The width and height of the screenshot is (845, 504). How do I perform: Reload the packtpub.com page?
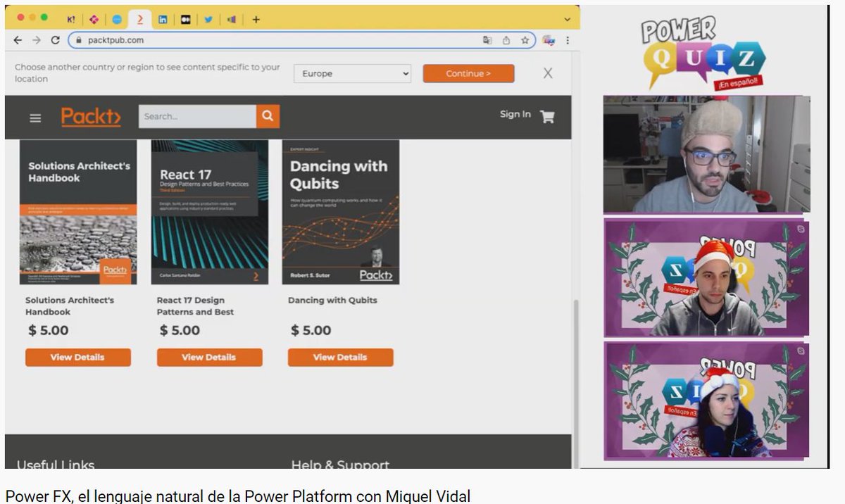(x=56, y=40)
